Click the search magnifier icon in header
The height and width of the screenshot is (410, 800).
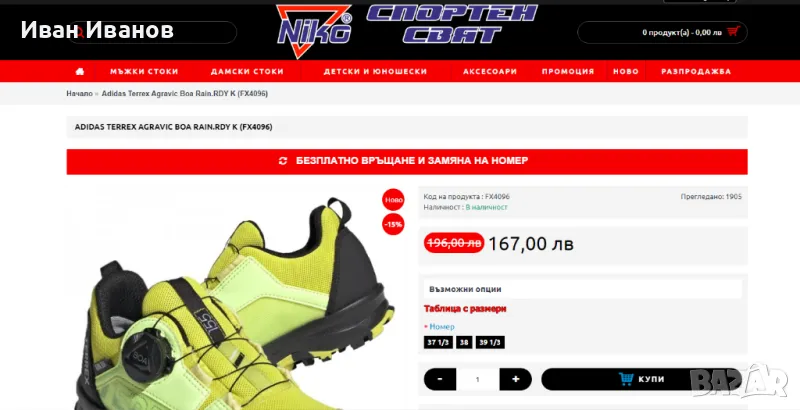click(x=81, y=32)
